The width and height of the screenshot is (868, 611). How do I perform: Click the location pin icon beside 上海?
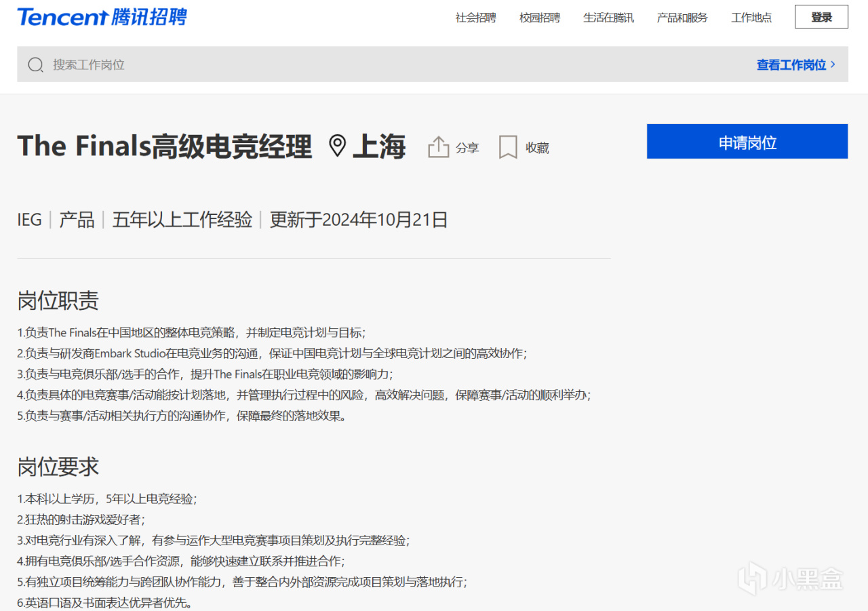point(337,146)
